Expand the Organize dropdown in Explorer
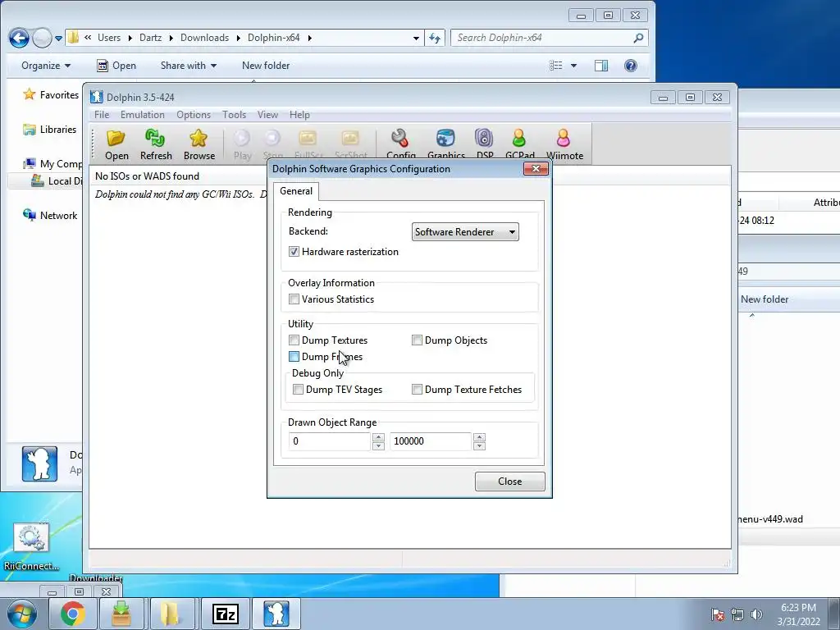Viewport: 840px width, 630px height. click(46, 66)
